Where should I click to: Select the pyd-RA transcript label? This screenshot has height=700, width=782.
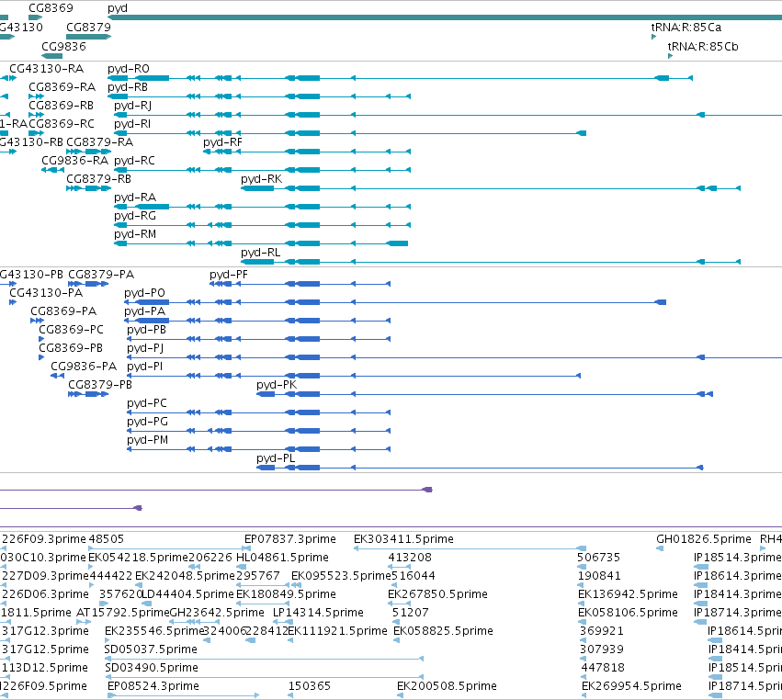coord(135,197)
